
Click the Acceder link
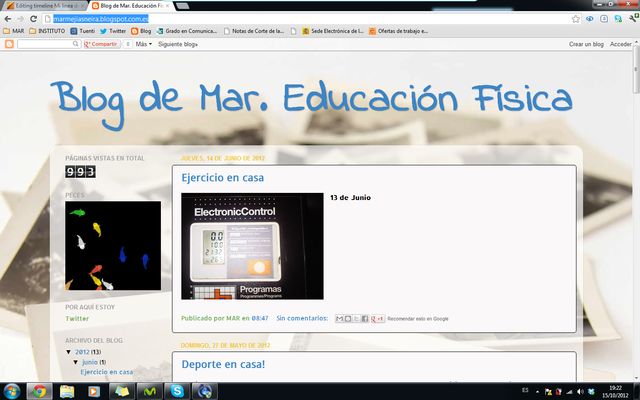pos(620,44)
